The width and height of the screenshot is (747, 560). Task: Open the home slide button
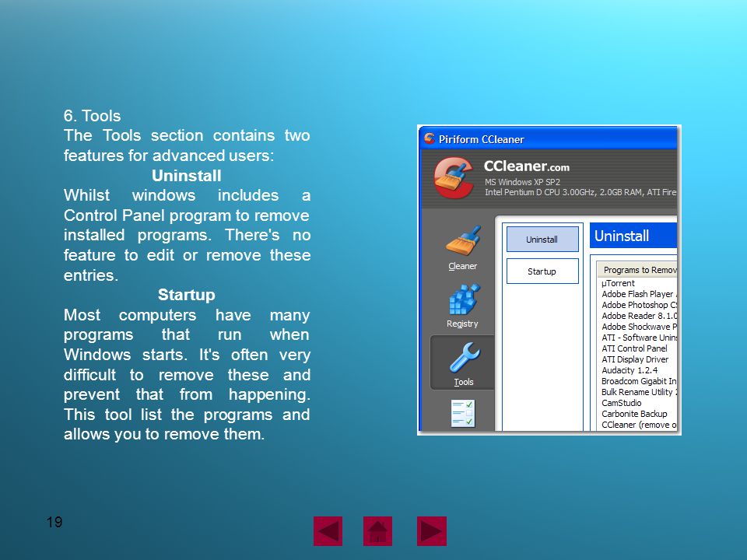pos(378,531)
